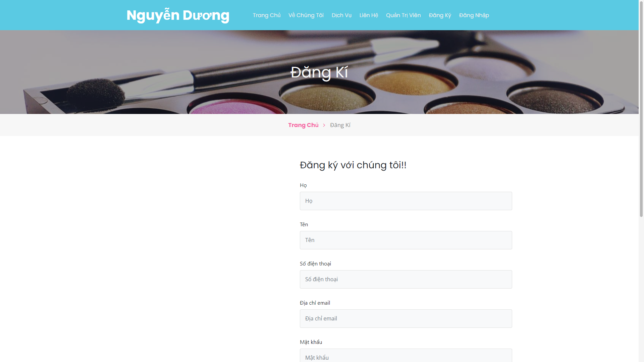
Task: Click into the Tên text box
Action: [406, 240]
